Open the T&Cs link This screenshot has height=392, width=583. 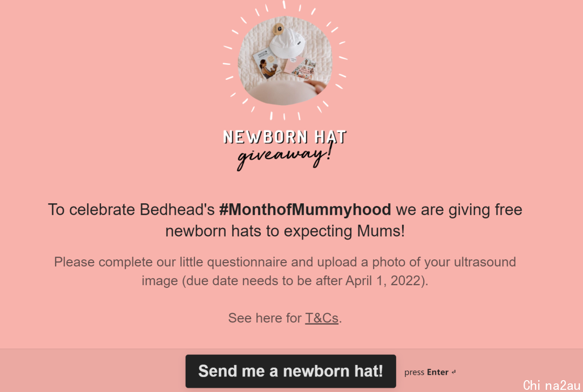(x=322, y=318)
